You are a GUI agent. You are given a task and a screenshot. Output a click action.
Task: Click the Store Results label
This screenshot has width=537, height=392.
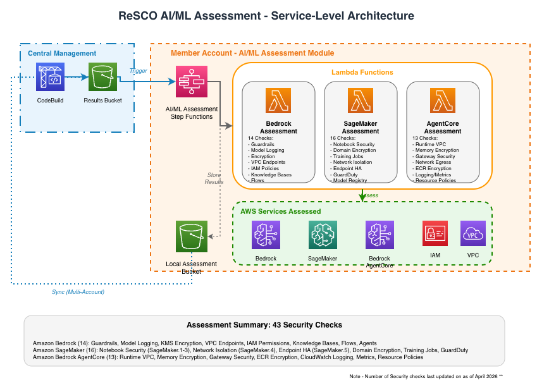214,178
